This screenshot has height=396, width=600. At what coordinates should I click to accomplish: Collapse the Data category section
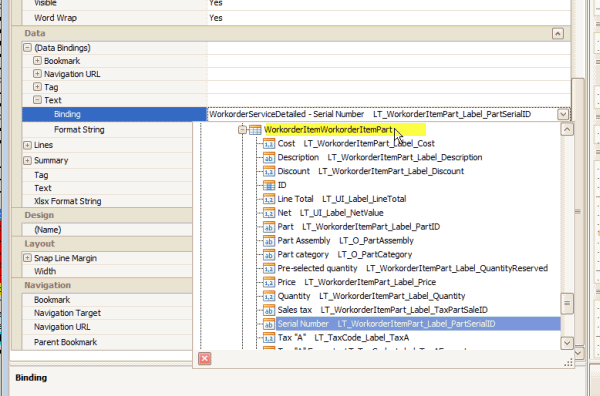pos(558,34)
